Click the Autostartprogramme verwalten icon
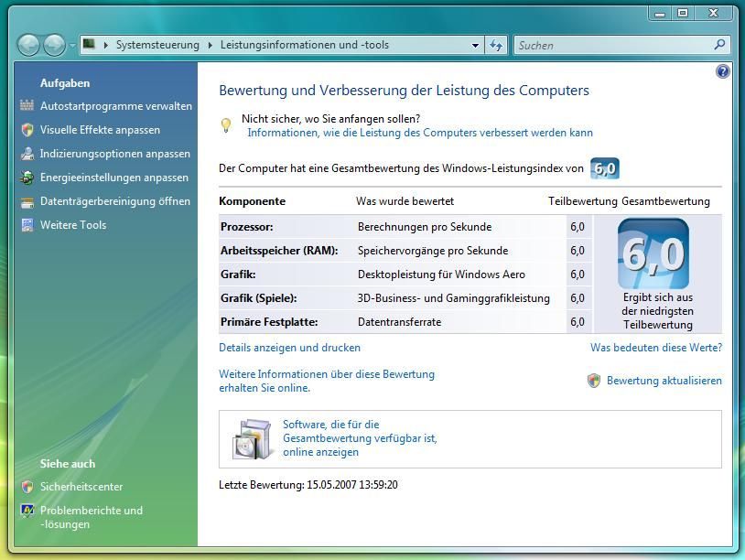 tap(27, 105)
